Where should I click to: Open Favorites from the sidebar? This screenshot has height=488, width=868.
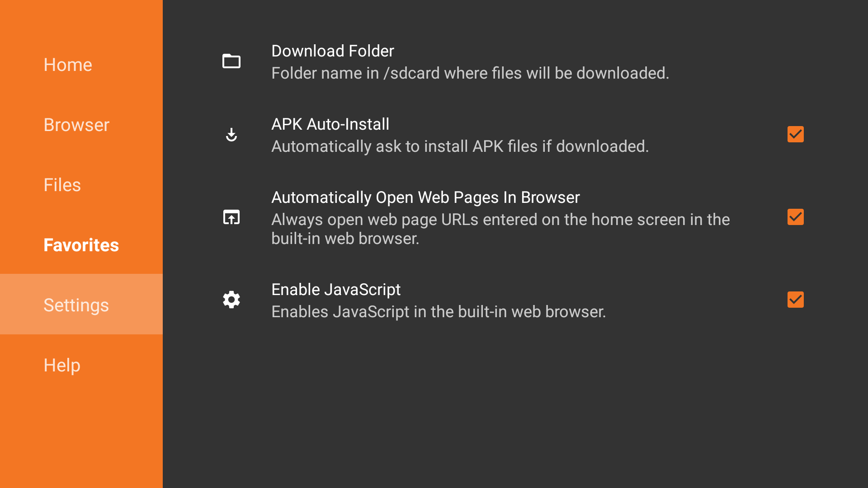pyautogui.click(x=81, y=245)
